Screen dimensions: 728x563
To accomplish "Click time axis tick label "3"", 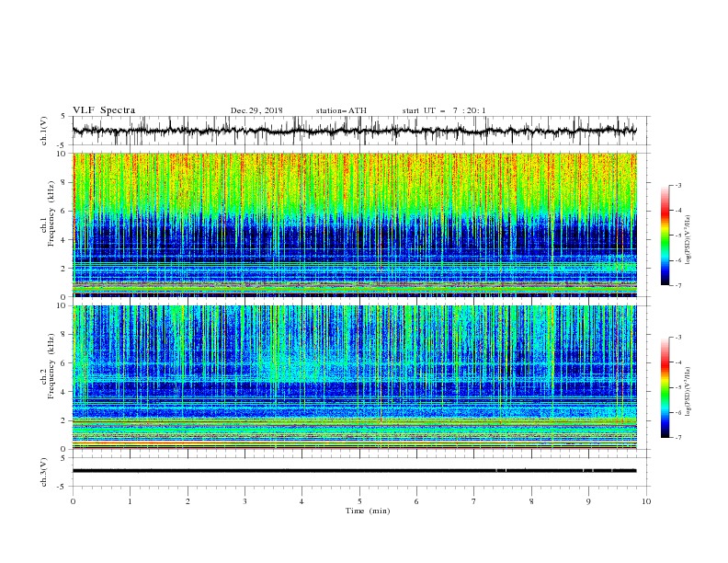I will tap(245, 501).
